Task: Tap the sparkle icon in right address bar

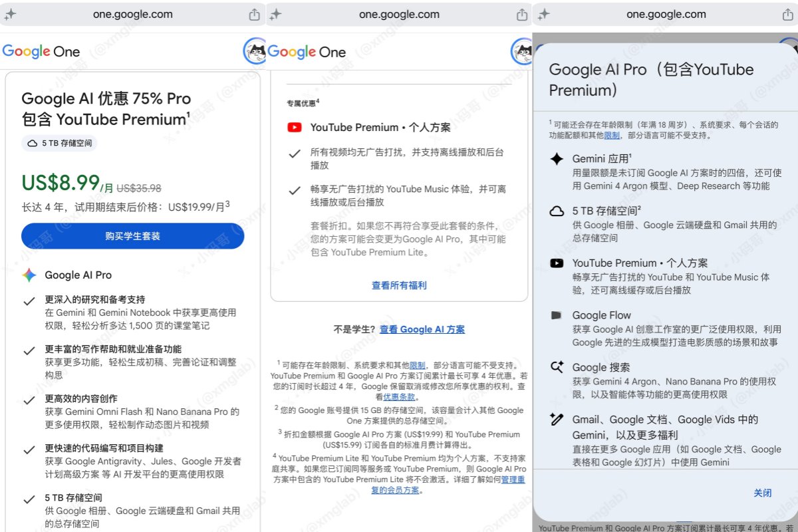Action: coord(543,15)
